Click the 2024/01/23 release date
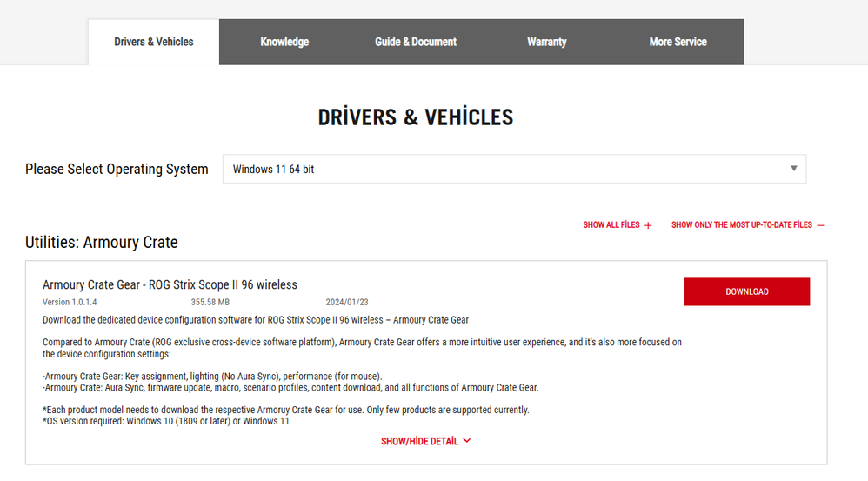This screenshot has height=481, width=868. [346, 302]
